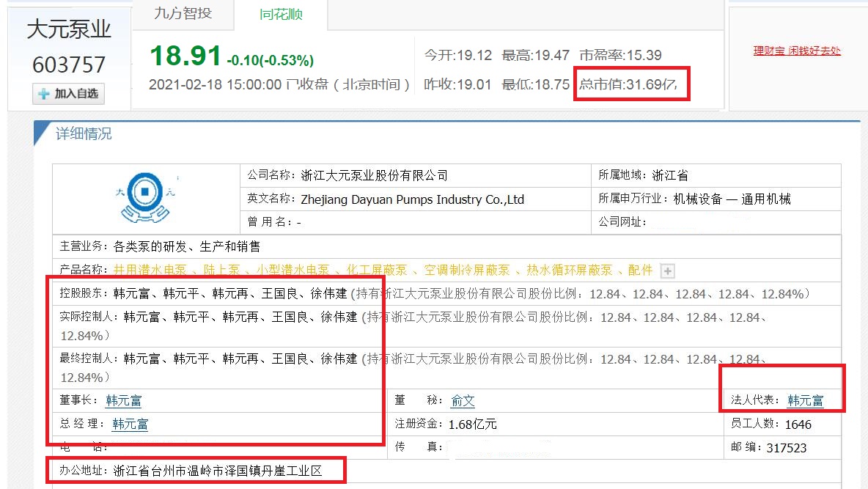Click employee count 1646
The image size is (868, 489).
click(798, 424)
